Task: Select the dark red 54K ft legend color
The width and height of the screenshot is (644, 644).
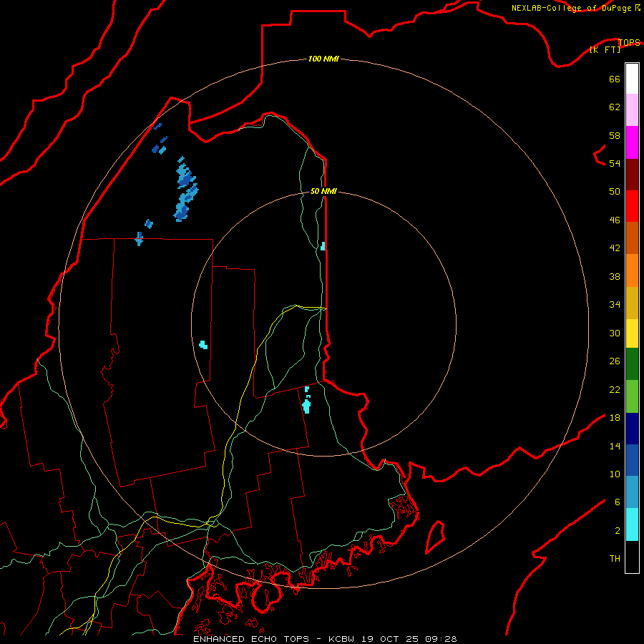Action: click(x=632, y=175)
